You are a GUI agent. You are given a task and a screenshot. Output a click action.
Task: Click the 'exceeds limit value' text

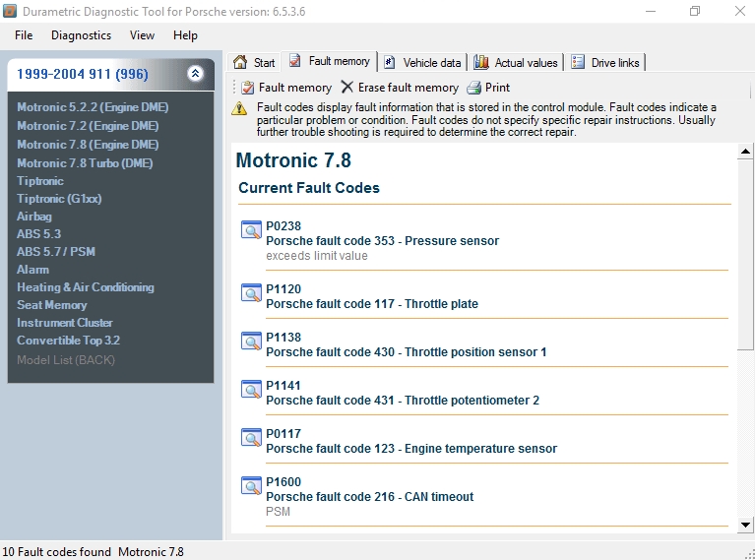317,256
